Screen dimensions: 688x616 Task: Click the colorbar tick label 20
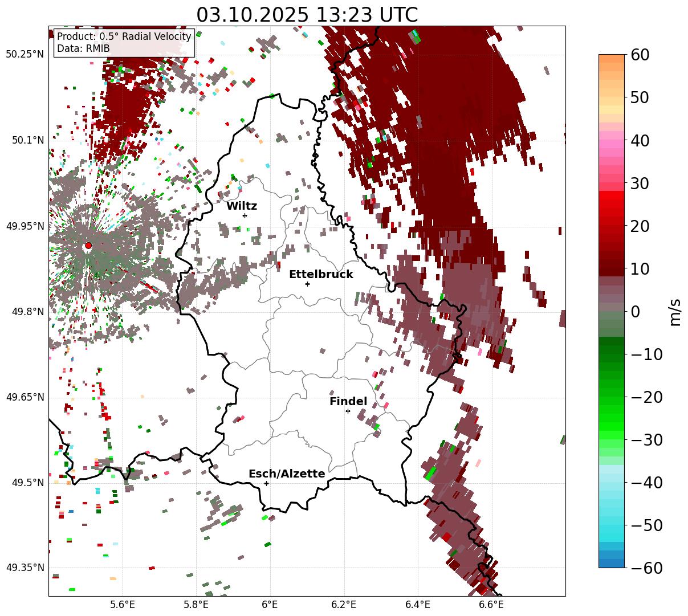(x=640, y=226)
